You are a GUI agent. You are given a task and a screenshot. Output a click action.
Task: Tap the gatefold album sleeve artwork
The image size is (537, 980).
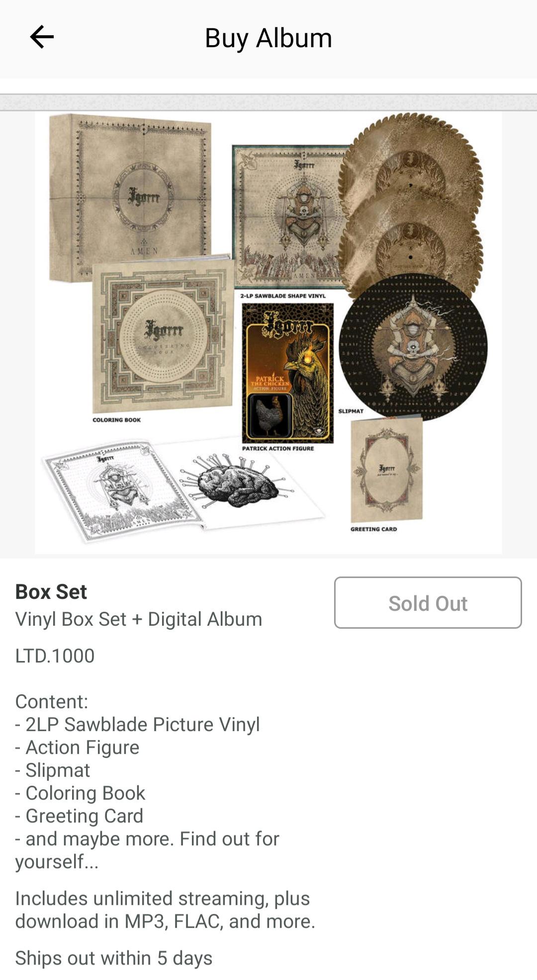tap(291, 216)
